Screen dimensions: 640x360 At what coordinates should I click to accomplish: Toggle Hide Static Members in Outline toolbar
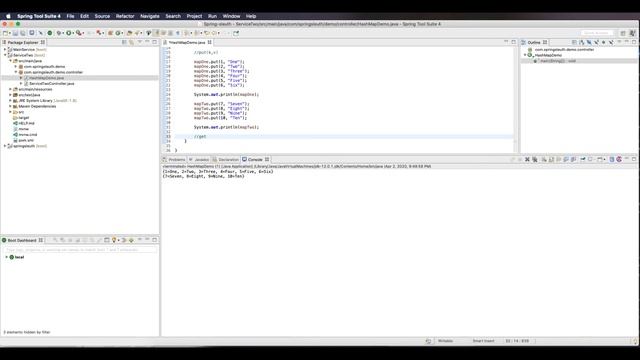coord(596,42)
